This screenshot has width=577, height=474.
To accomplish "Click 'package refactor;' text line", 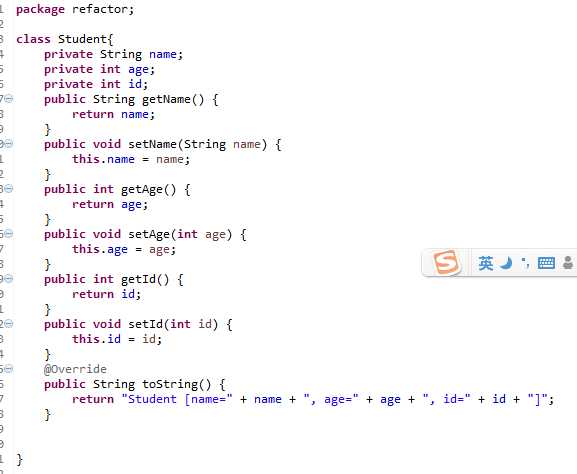I will [x=75, y=10].
